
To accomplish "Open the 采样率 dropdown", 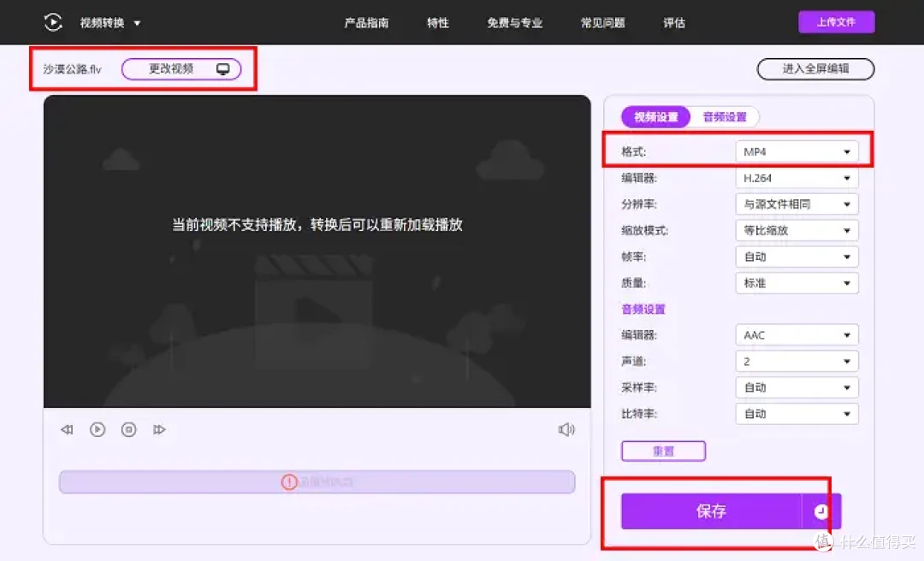I will (x=797, y=387).
